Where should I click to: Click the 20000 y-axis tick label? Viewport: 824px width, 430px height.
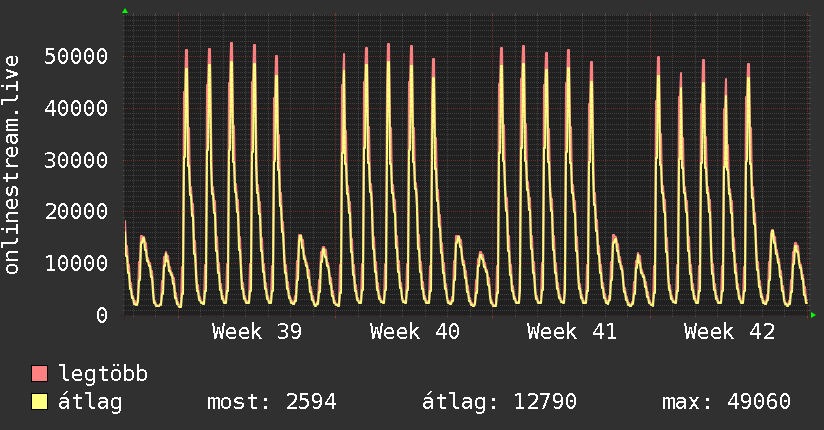(76, 212)
